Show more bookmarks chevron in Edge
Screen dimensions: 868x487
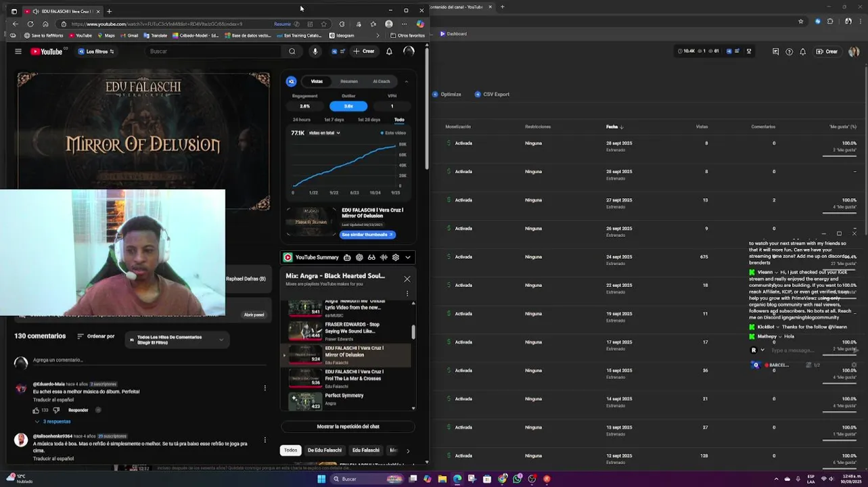click(x=378, y=35)
